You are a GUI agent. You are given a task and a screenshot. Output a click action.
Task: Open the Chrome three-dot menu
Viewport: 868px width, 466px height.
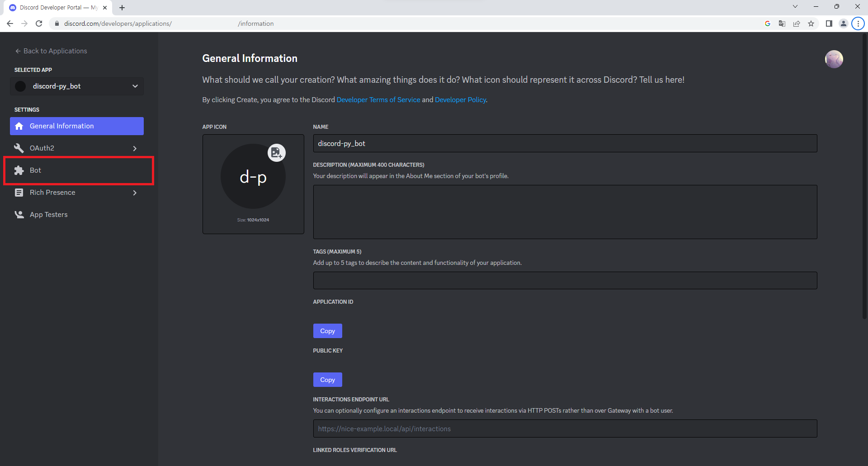pyautogui.click(x=858, y=24)
